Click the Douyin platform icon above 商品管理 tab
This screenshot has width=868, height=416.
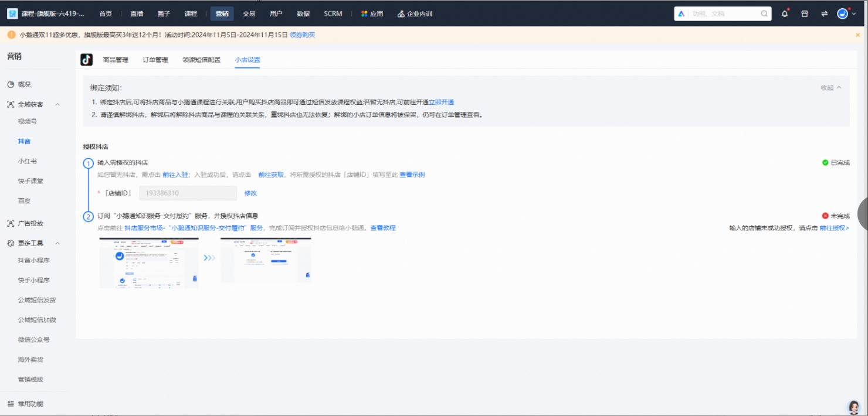86,59
